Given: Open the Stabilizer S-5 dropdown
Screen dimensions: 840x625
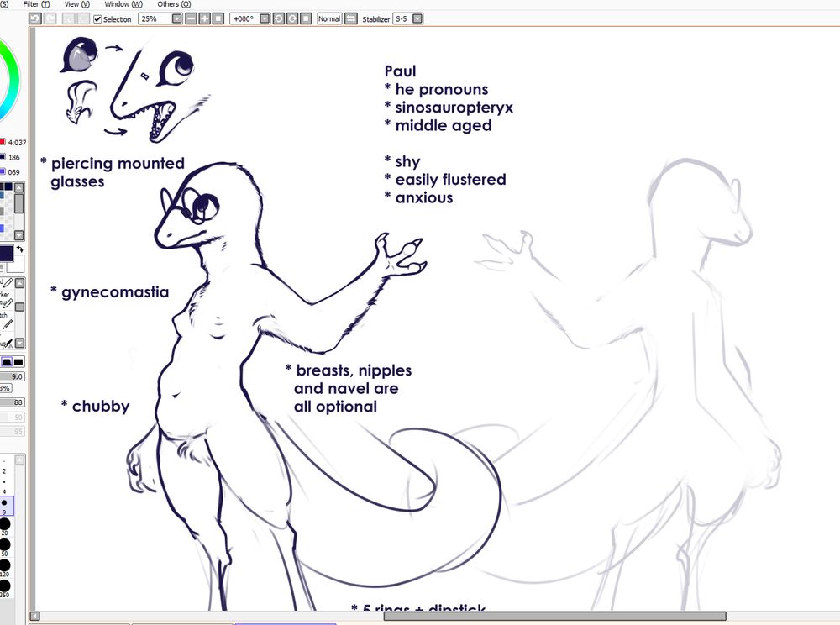Looking at the screenshot, I should [417, 18].
